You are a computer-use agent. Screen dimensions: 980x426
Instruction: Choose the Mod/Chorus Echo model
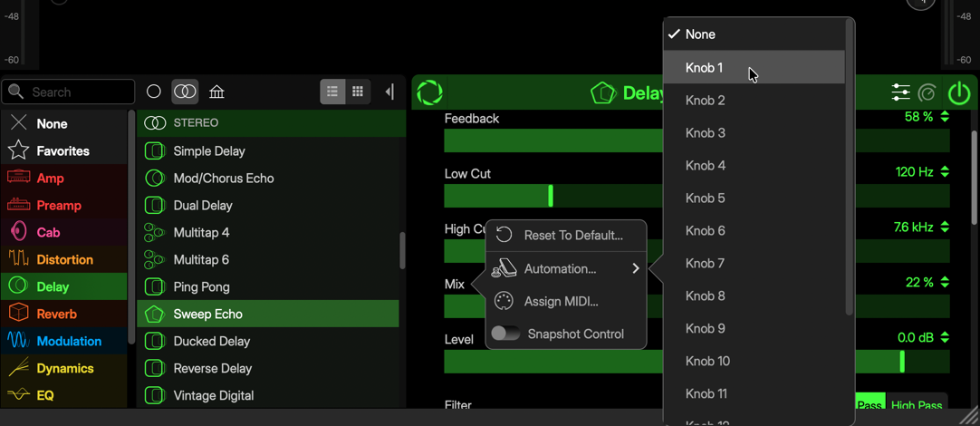tap(267, 179)
